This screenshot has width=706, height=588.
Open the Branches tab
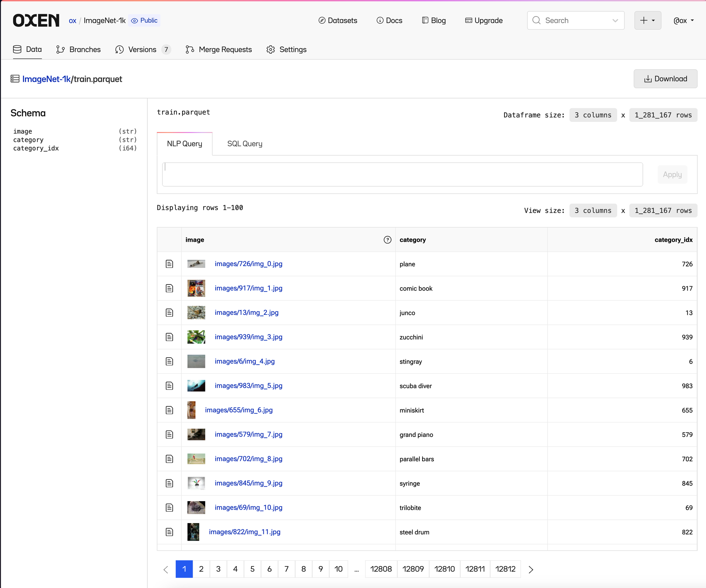click(78, 49)
